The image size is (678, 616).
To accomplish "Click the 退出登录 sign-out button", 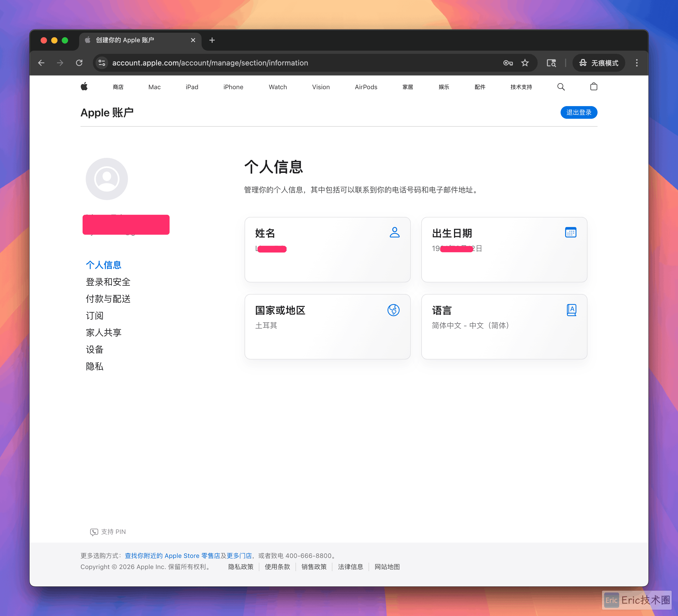I will [x=579, y=112].
